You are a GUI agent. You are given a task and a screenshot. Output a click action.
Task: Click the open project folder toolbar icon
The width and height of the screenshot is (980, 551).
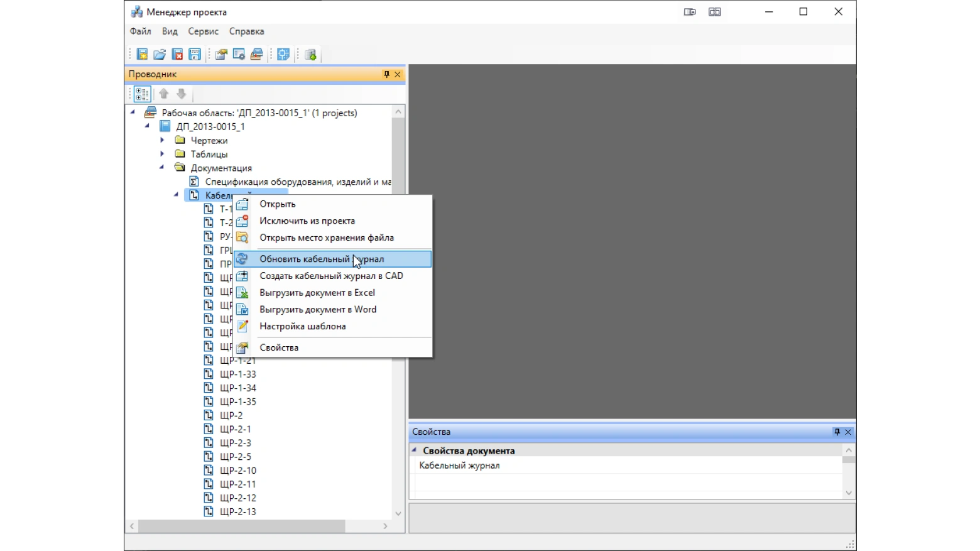(160, 55)
